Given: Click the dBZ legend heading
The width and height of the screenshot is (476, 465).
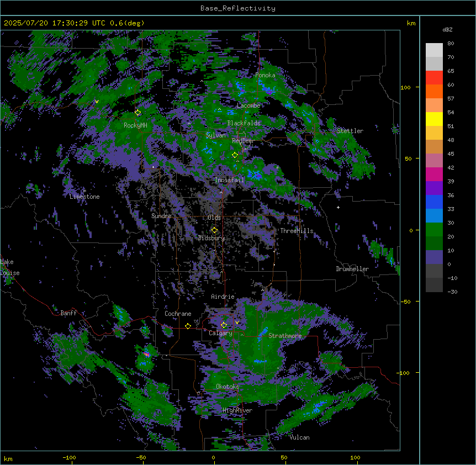Looking at the screenshot, I should click(x=447, y=30).
